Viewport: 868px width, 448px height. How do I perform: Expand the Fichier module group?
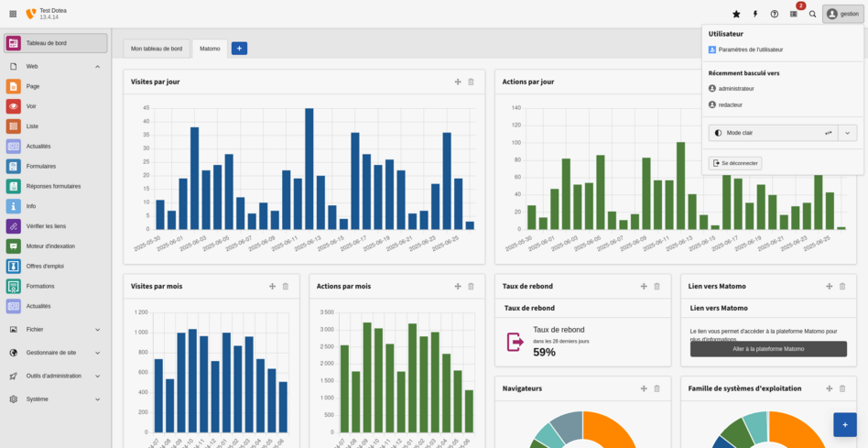pos(55,330)
